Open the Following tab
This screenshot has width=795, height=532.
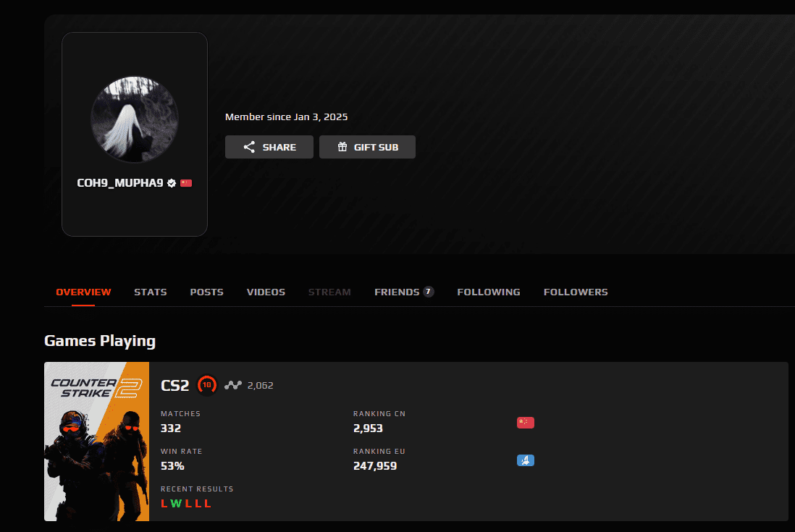489,292
